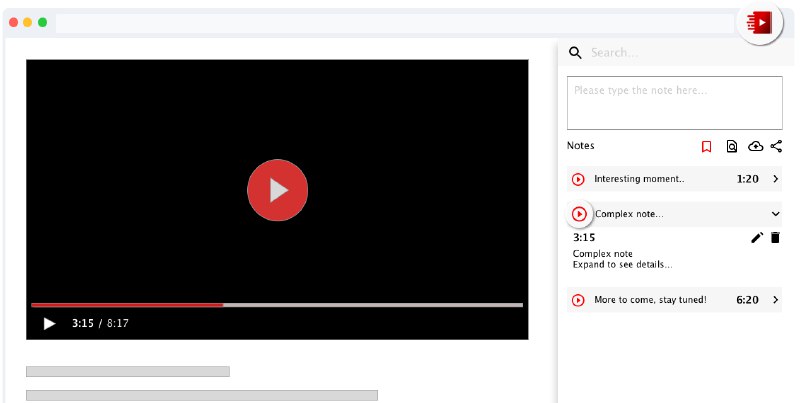Screen dimensions: 800x403
Task: Click the red video notes extension icon
Action: 760,23
